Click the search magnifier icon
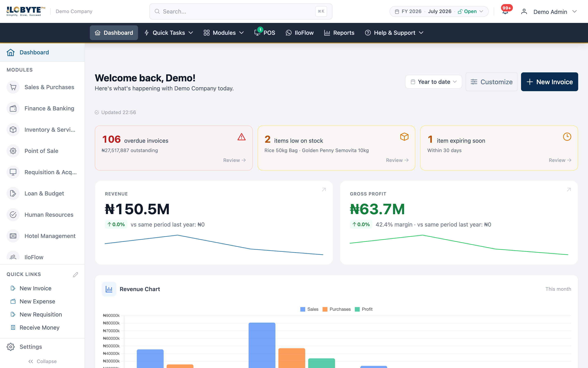 [x=157, y=11]
